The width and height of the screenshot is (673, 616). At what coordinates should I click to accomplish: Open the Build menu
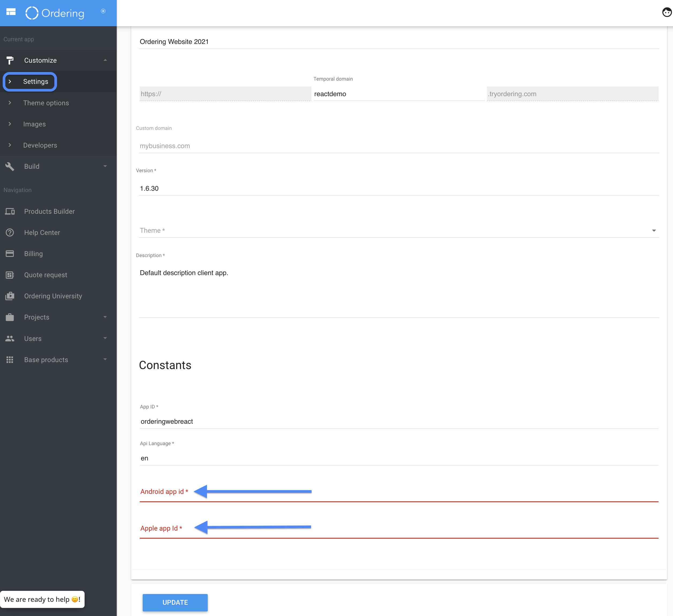(x=32, y=166)
